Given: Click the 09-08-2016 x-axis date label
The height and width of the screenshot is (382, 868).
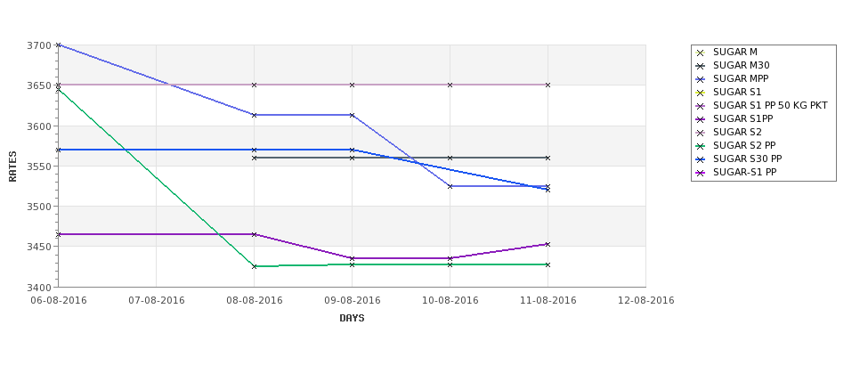Looking at the screenshot, I should tap(352, 301).
